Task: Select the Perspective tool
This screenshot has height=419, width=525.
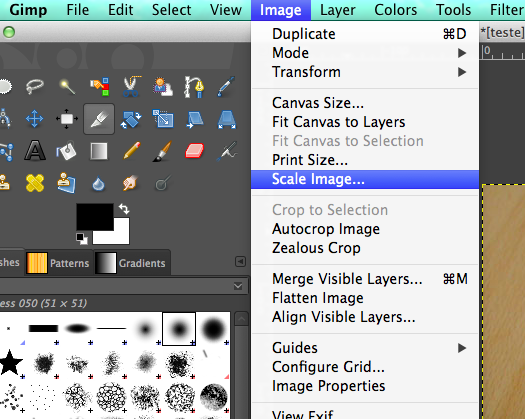Action: pos(227,119)
